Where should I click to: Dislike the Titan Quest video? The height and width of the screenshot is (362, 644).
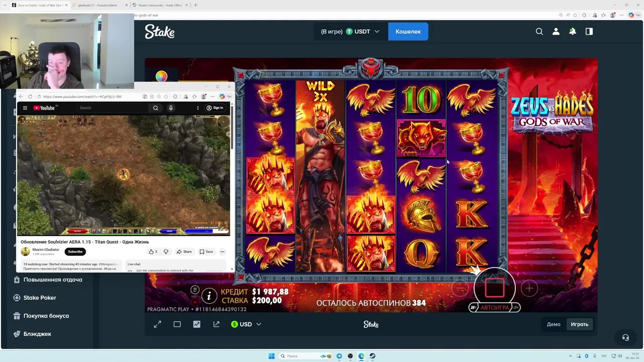tap(166, 251)
